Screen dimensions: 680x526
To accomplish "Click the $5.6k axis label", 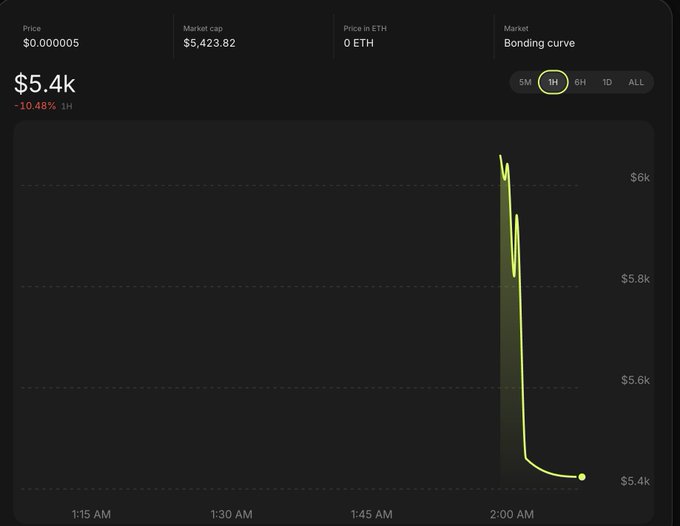I will (635, 380).
